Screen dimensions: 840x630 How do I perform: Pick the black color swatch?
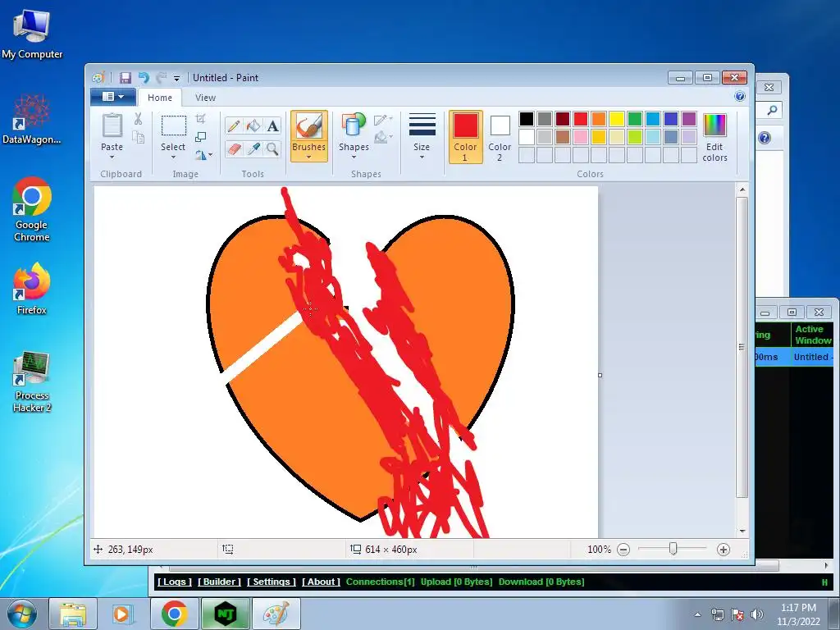527,119
